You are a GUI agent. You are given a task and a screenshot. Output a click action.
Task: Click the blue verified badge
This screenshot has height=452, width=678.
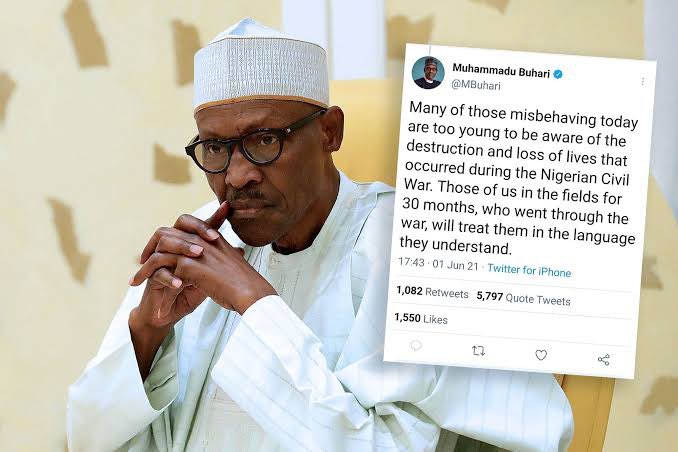coord(558,75)
